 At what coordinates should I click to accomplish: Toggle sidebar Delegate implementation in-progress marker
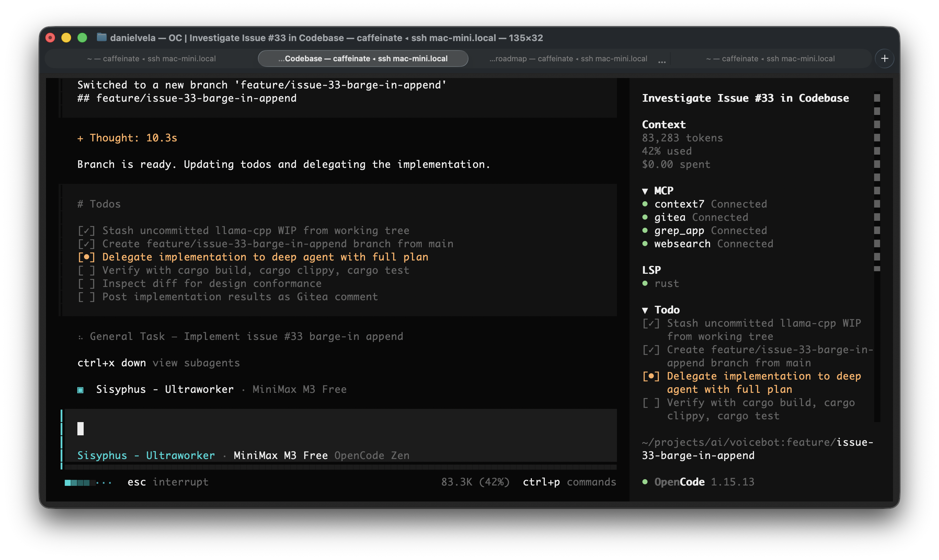pos(651,376)
